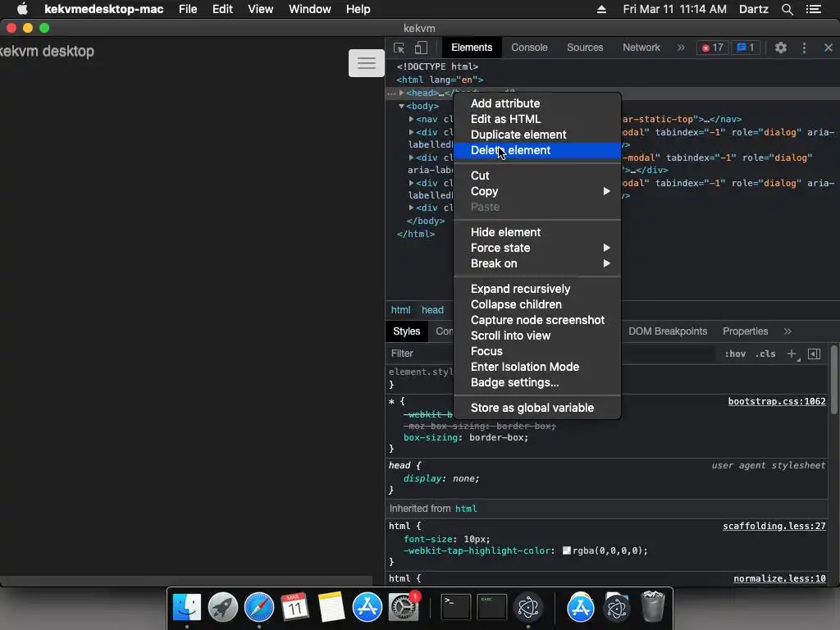Select Delete element menu entry
840x630 pixels.
coord(537,151)
